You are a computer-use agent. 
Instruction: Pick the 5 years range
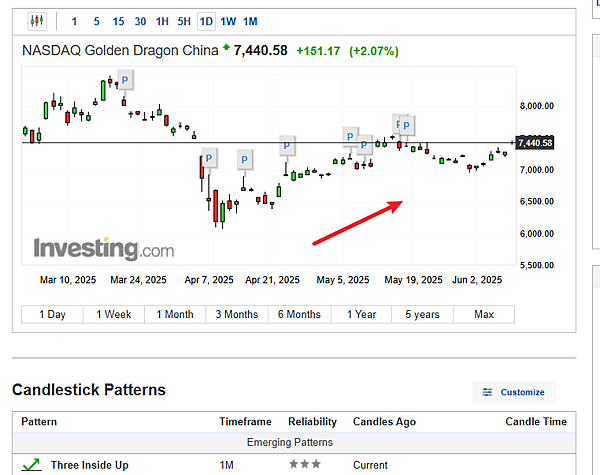tap(422, 314)
